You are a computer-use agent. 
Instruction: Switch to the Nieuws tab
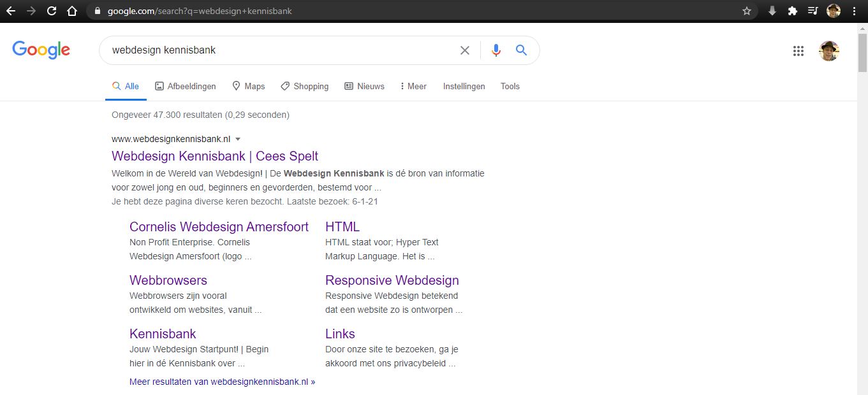coord(364,86)
